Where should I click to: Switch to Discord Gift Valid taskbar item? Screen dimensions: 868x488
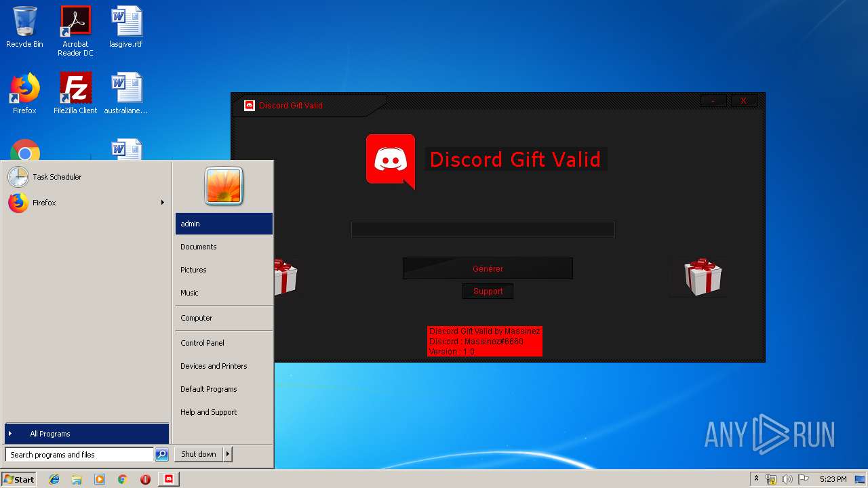pos(169,479)
